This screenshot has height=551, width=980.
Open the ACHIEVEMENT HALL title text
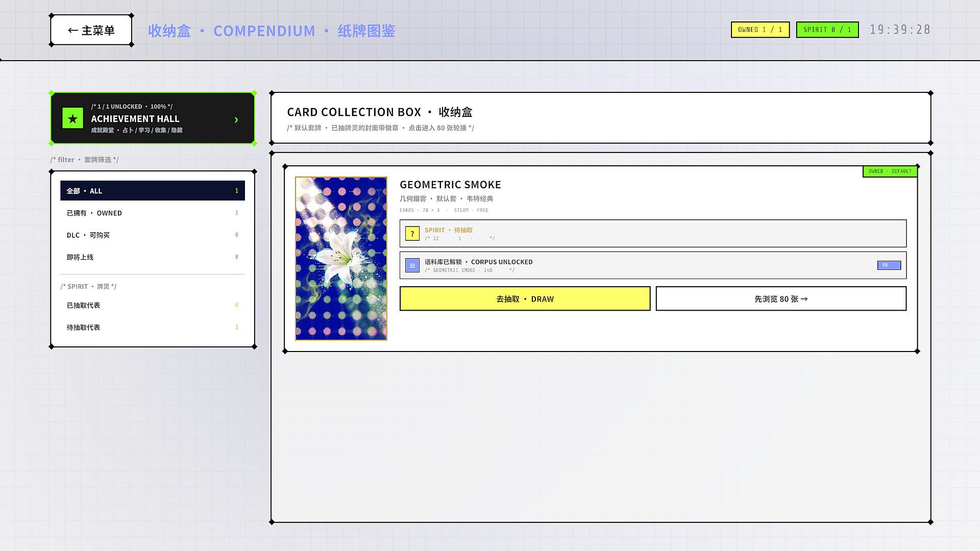pos(135,118)
